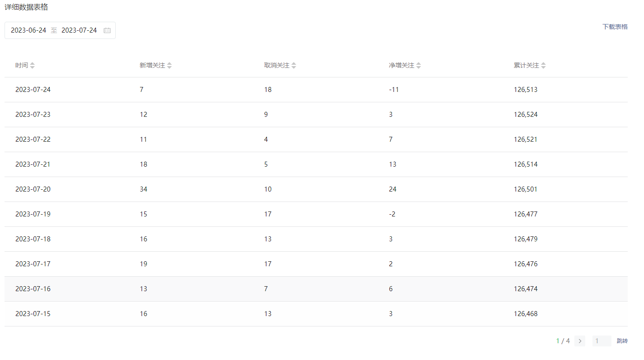Sort table by 时间 column arrows

click(33, 66)
